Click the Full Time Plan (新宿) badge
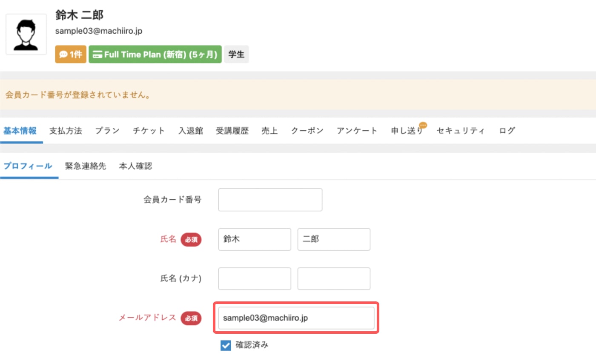This screenshot has height=364, width=596. point(155,54)
